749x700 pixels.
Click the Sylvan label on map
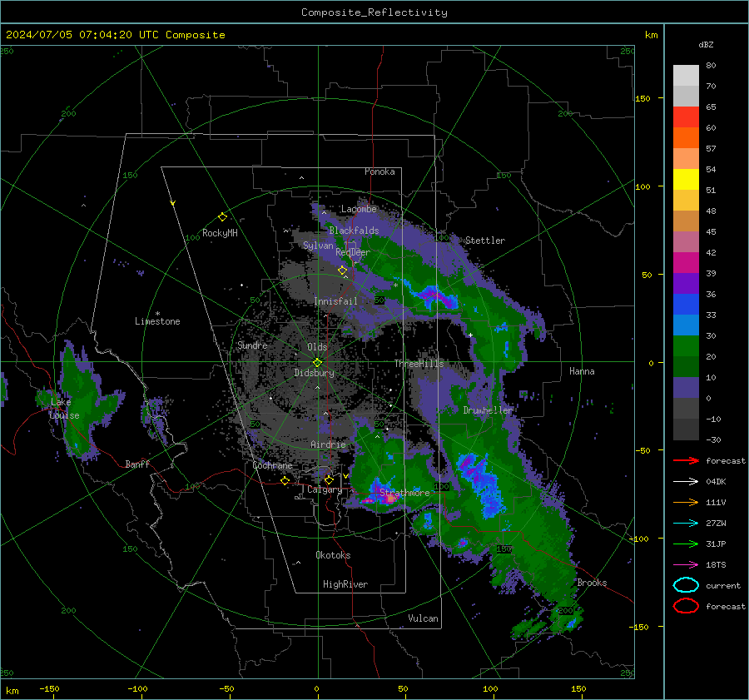point(318,246)
